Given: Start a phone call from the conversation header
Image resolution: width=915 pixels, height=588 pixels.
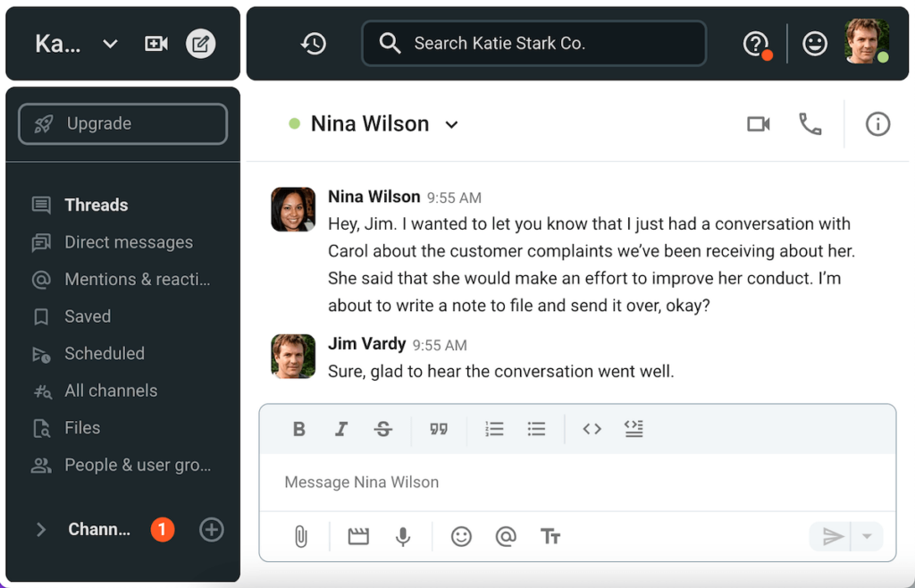Looking at the screenshot, I should pos(810,124).
